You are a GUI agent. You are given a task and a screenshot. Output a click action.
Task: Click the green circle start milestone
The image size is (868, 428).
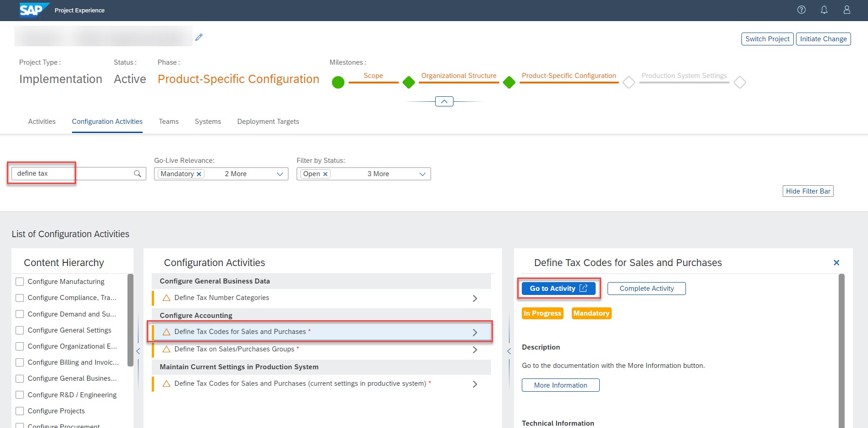coord(338,83)
